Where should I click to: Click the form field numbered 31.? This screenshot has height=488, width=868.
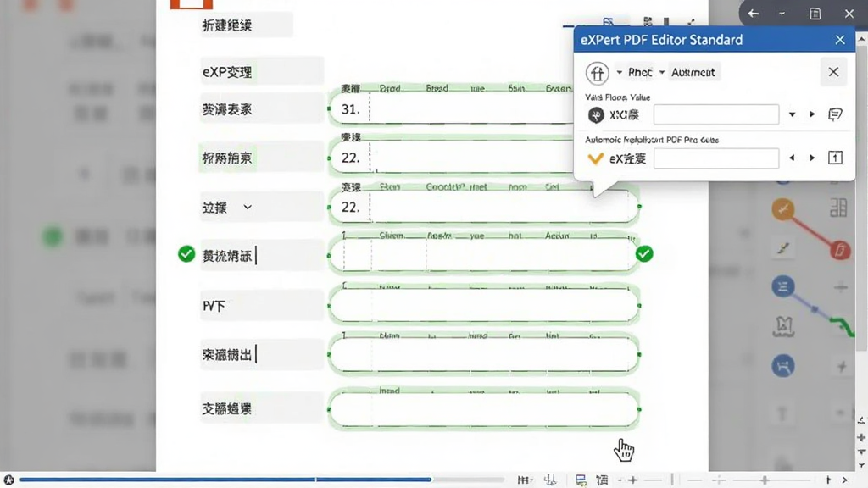click(x=453, y=108)
